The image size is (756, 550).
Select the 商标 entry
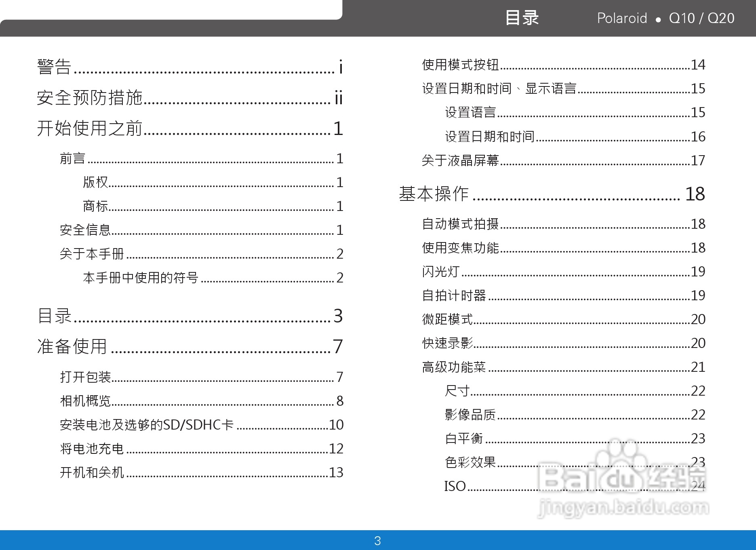coord(213,206)
